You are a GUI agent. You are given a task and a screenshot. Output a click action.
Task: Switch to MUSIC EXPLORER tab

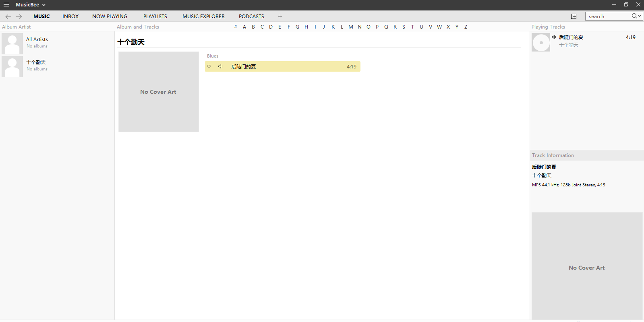tap(203, 17)
